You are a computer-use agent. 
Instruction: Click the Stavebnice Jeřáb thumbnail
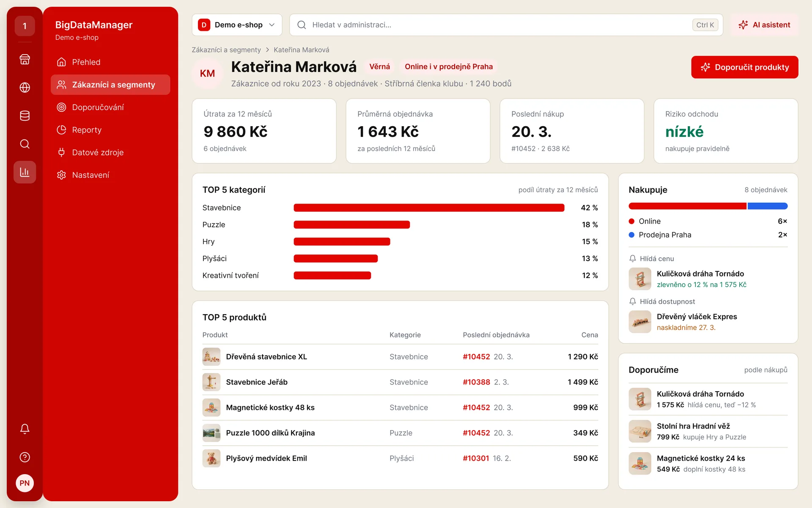[x=211, y=382]
